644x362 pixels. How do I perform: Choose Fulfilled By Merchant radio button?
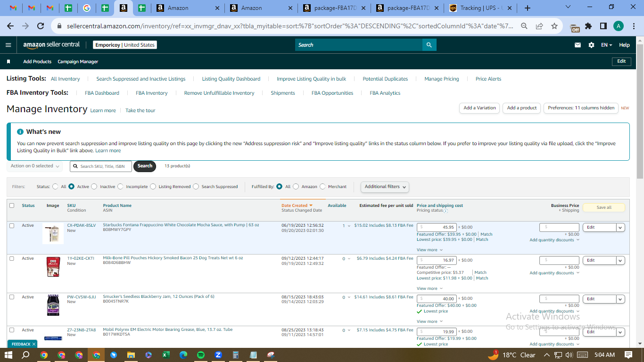click(322, 187)
